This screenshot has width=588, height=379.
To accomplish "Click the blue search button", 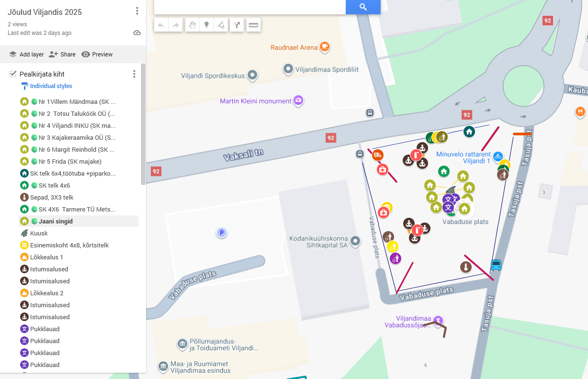I will (363, 7).
